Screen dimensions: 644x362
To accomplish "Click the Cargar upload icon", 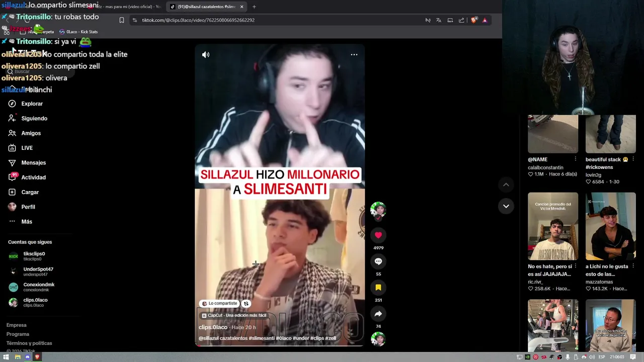I will click(12, 192).
